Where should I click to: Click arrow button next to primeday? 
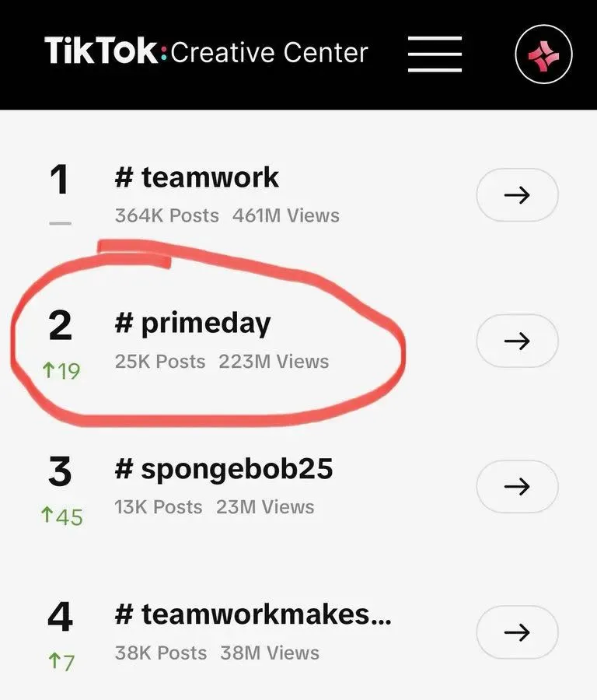[x=517, y=341]
